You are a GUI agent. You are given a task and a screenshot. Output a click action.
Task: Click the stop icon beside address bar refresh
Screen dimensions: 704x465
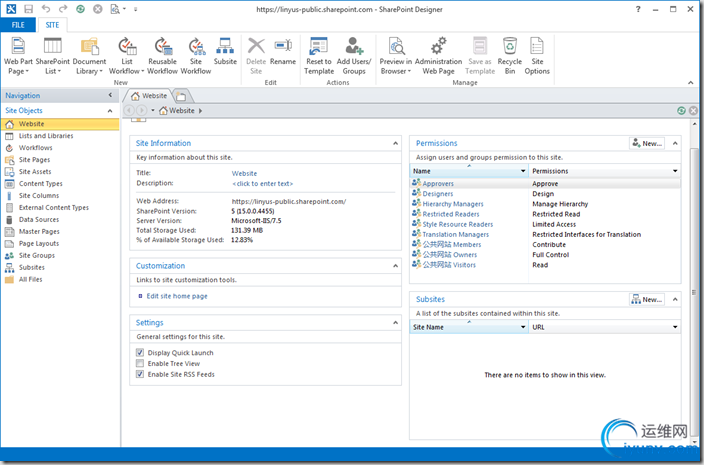(694, 110)
